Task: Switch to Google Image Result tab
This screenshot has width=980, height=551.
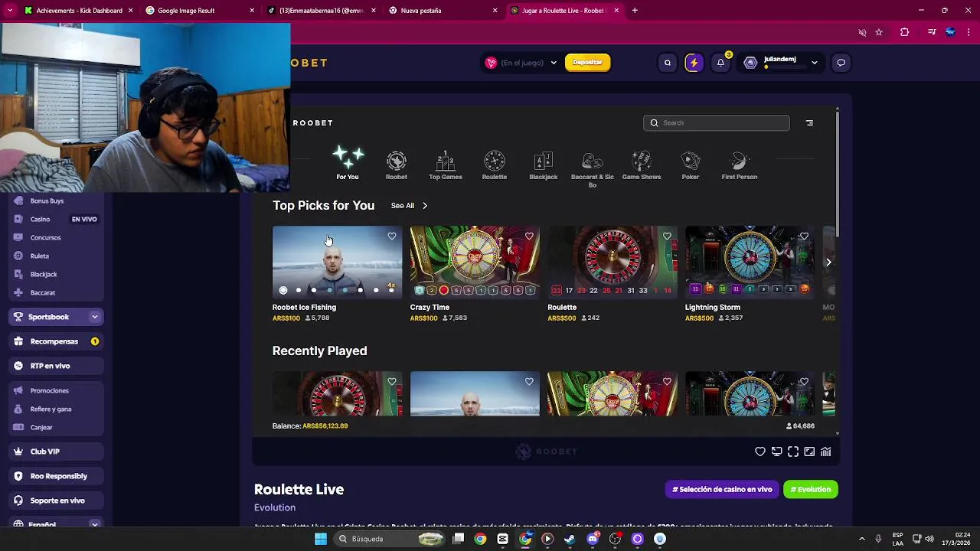Action: point(201,11)
